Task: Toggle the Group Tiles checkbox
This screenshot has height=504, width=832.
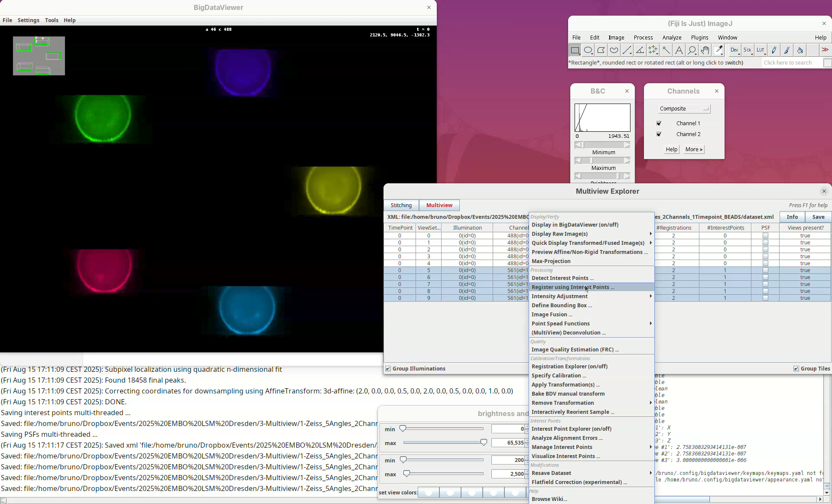Action: 796,369
